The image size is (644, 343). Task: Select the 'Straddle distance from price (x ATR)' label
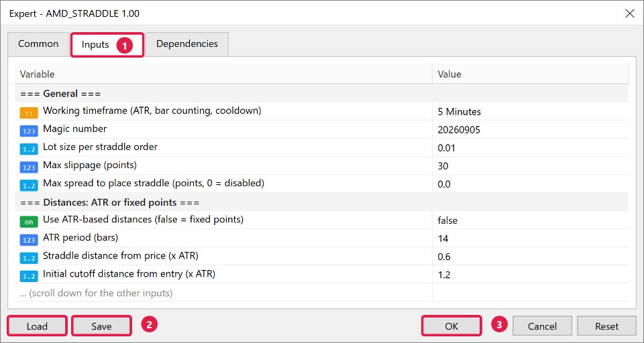click(x=121, y=256)
